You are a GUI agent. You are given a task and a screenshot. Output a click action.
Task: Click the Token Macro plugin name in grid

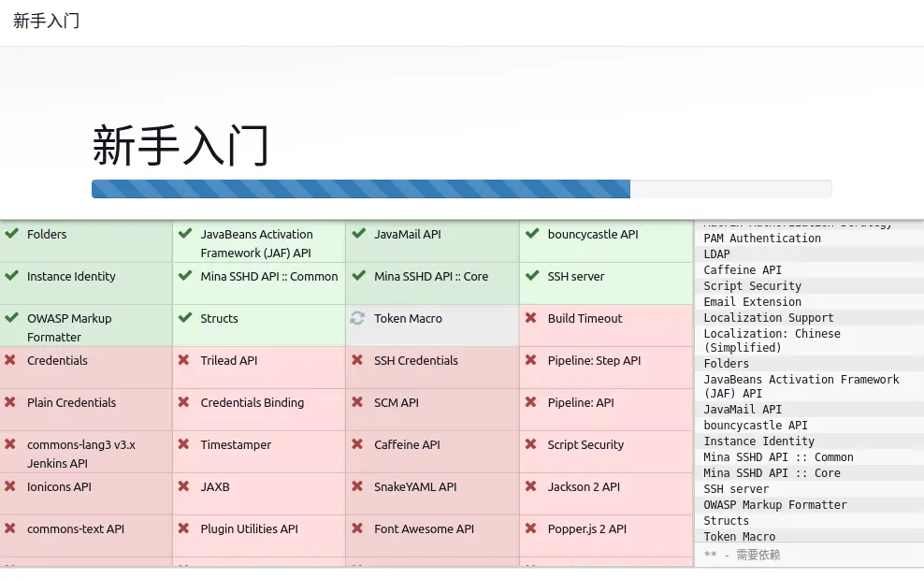[408, 318]
